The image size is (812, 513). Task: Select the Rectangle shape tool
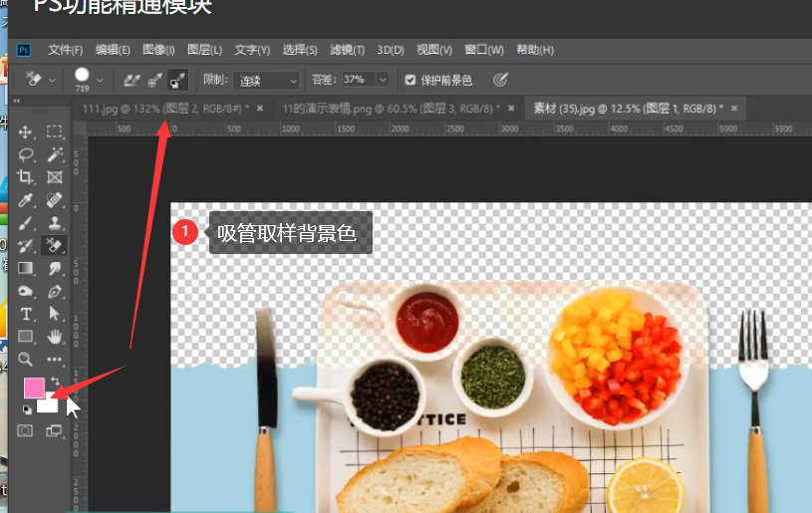tap(25, 337)
